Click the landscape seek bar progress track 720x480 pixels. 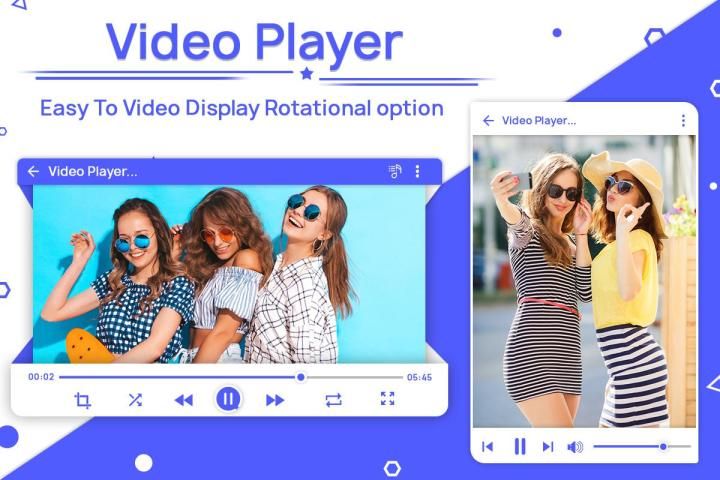pyautogui.click(x=230, y=377)
